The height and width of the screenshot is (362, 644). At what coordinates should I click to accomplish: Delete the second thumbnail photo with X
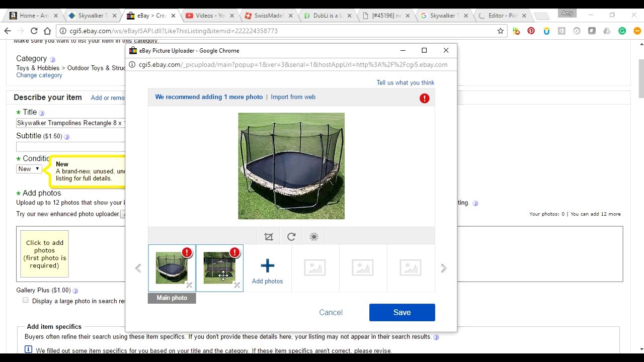tap(237, 286)
